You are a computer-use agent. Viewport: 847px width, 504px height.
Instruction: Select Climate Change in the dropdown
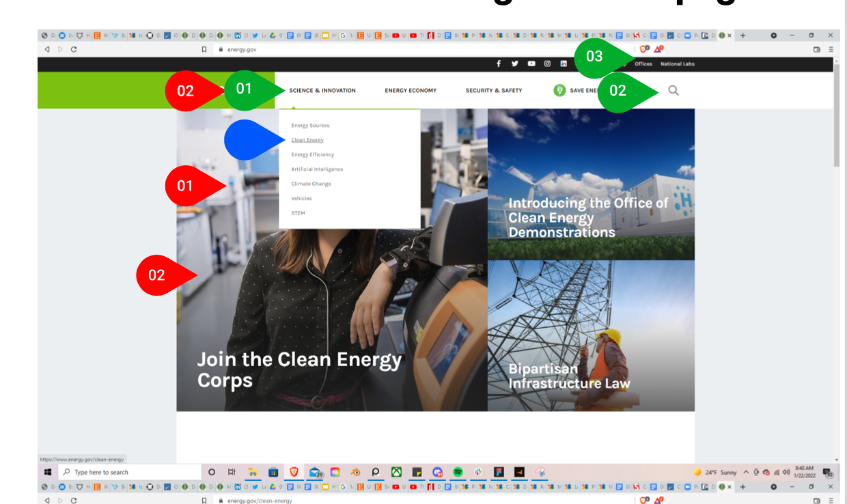(311, 184)
